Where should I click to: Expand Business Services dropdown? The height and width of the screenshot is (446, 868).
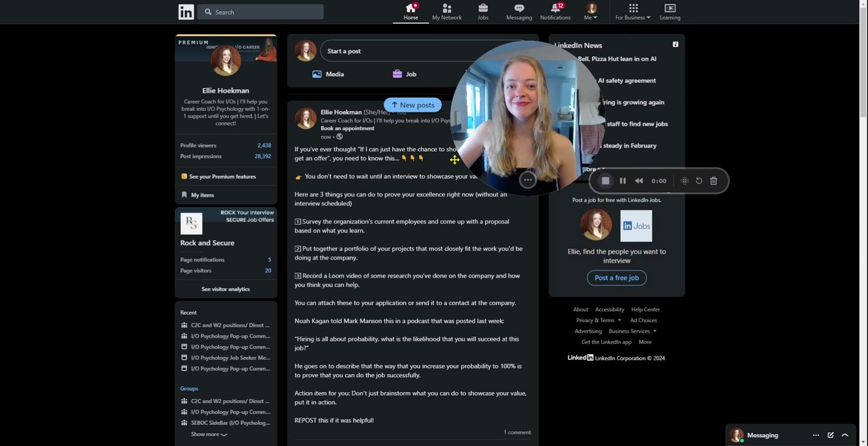click(x=633, y=331)
